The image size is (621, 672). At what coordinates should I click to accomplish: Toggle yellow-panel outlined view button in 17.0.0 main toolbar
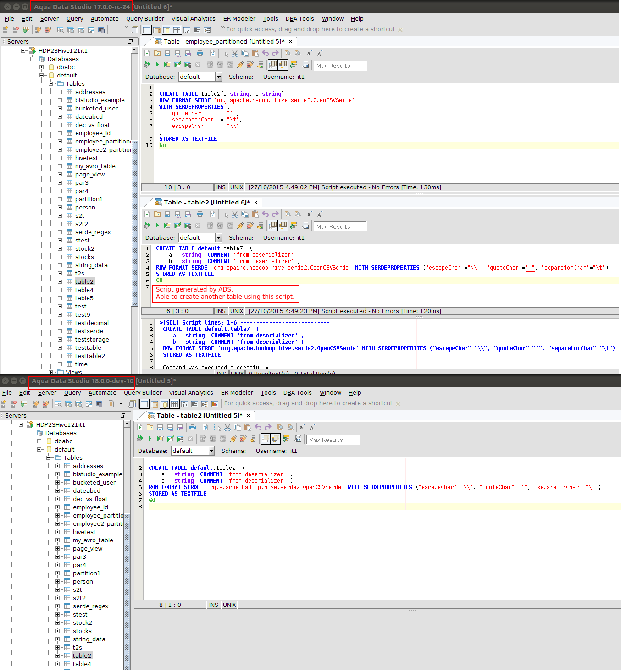pyautogui.click(x=166, y=30)
